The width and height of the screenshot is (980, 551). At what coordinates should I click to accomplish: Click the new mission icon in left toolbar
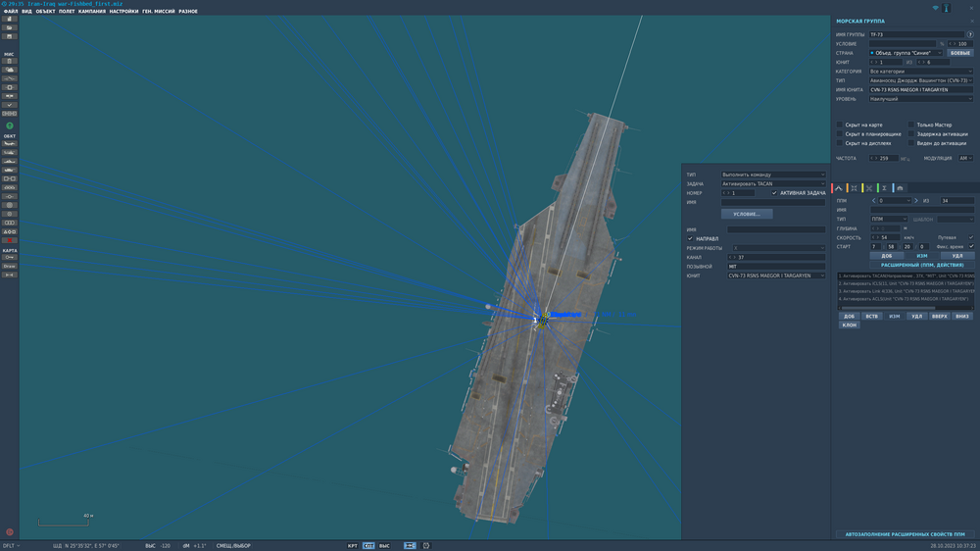[x=10, y=19]
